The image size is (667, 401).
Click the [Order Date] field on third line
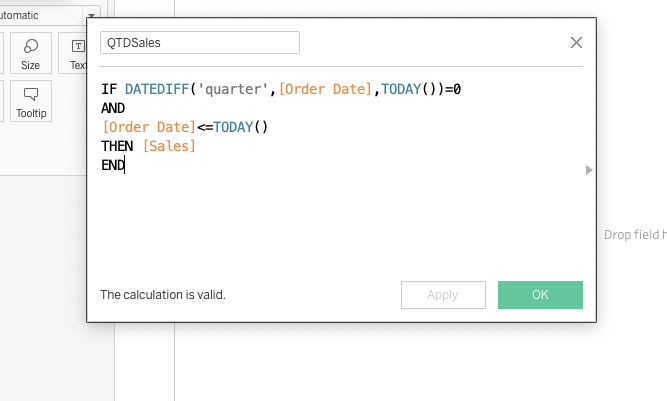149,127
